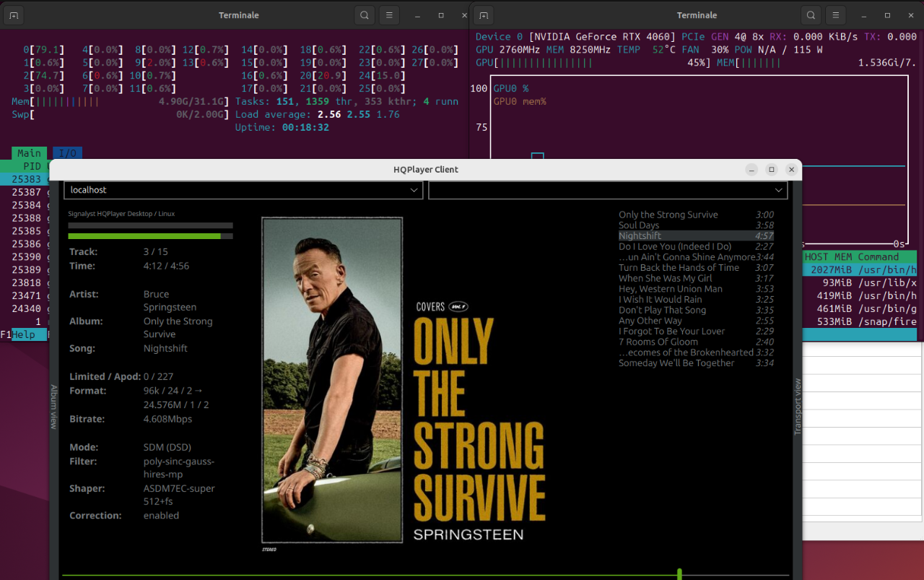Click HOST MEM column header in nvtop
This screenshot has height=580, width=924.
828,256
